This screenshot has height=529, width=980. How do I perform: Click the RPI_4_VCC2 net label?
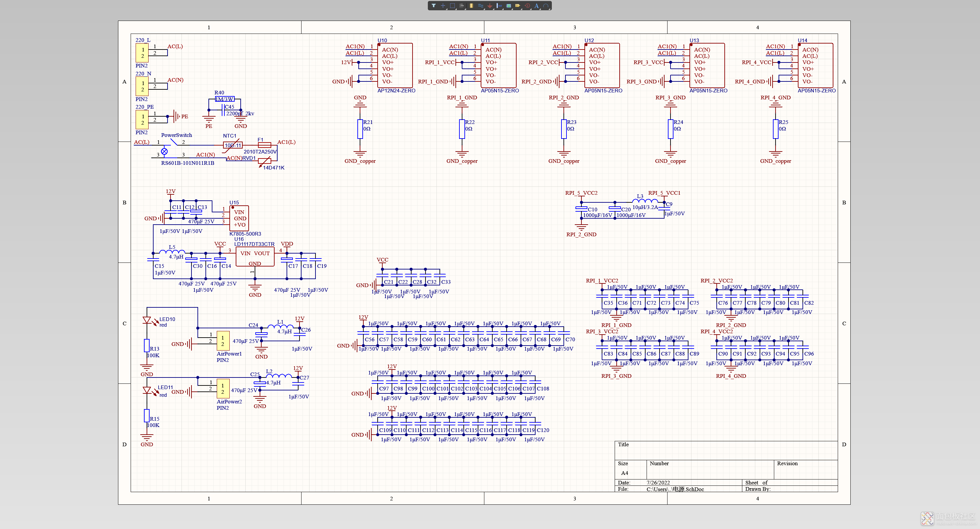click(717, 332)
